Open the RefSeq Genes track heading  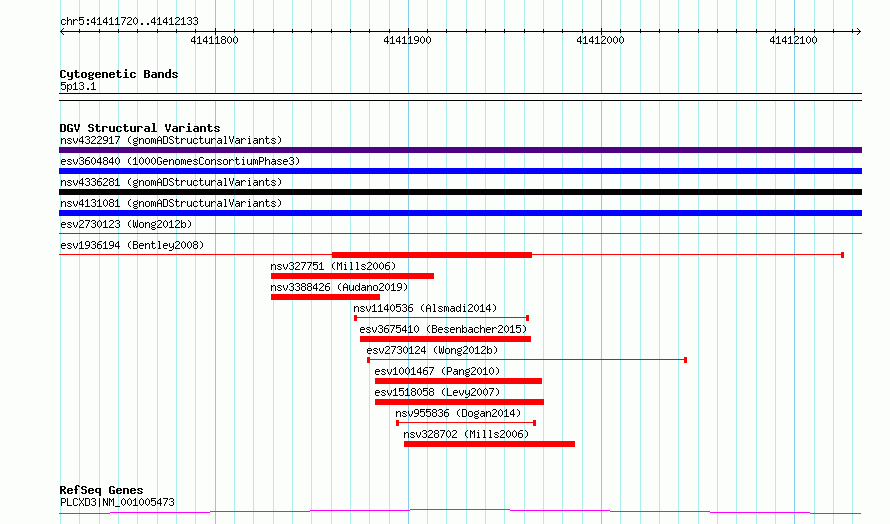pyautogui.click(x=101, y=490)
